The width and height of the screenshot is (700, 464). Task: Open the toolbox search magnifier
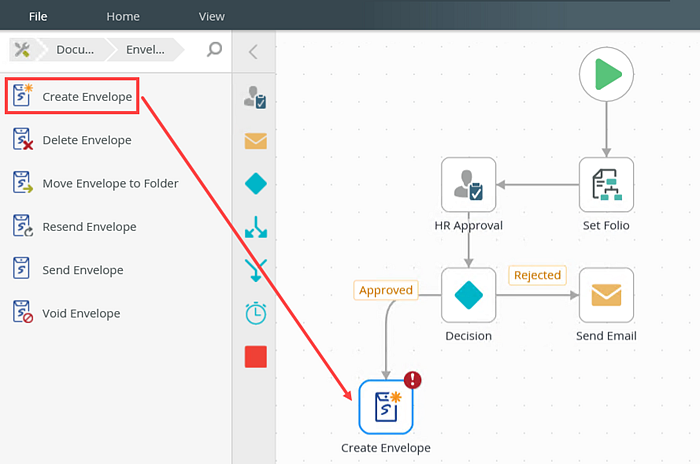pyautogui.click(x=214, y=50)
